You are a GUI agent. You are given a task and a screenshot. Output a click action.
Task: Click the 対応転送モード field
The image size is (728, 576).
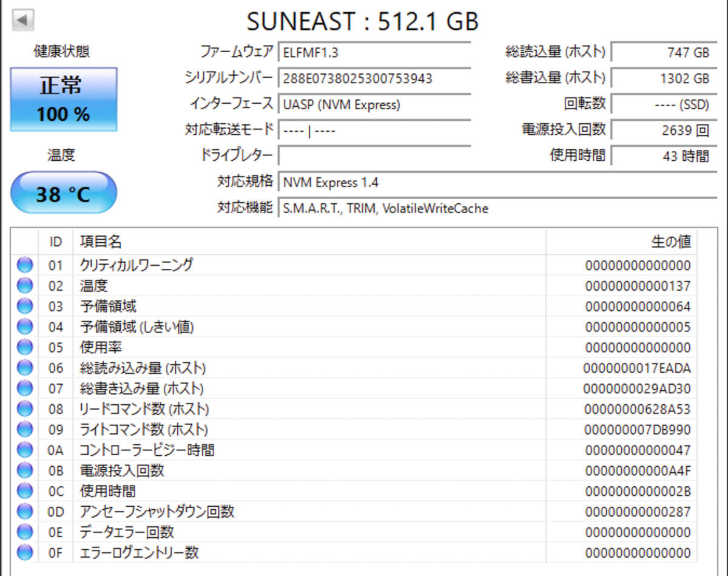(374, 130)
